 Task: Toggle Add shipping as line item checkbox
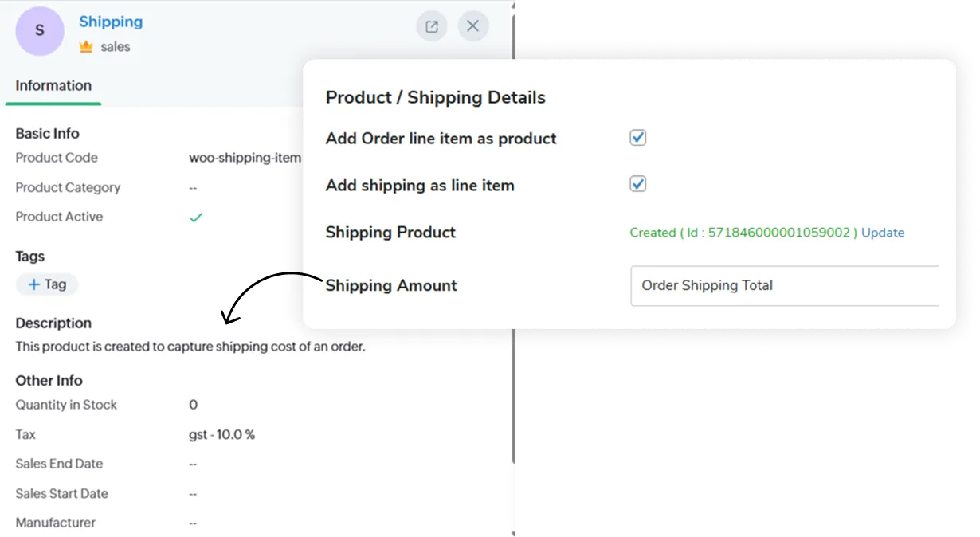click(x=637, y=184)
